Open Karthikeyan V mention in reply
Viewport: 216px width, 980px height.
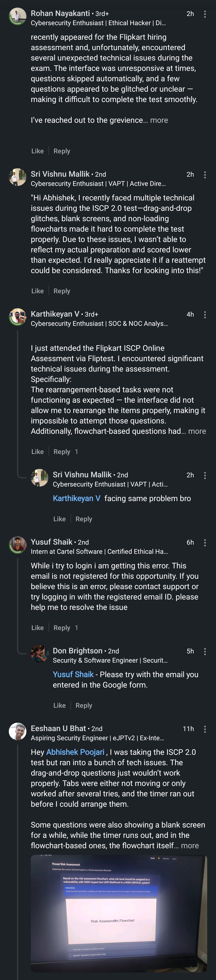click(77, 498)
